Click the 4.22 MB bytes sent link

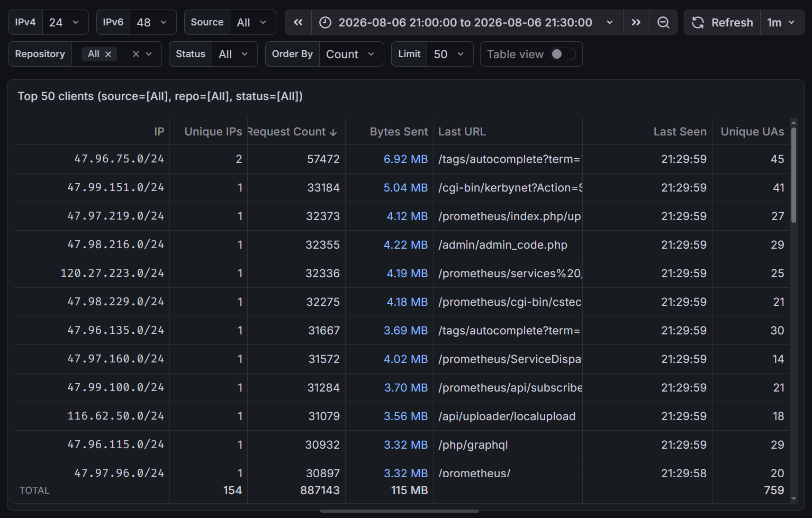coord(406,244)
